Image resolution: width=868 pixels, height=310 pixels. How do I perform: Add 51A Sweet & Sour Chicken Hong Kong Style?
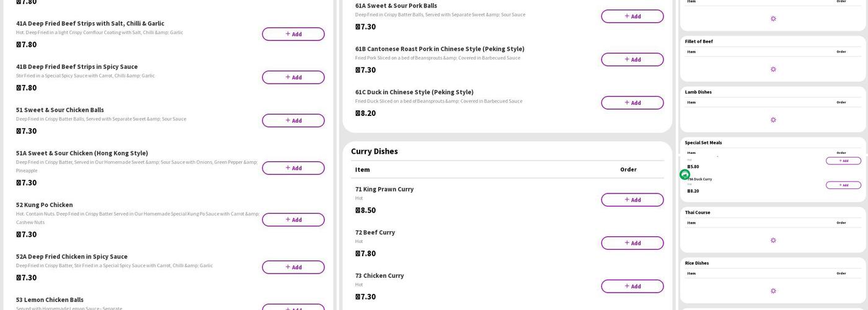(293, 168)
